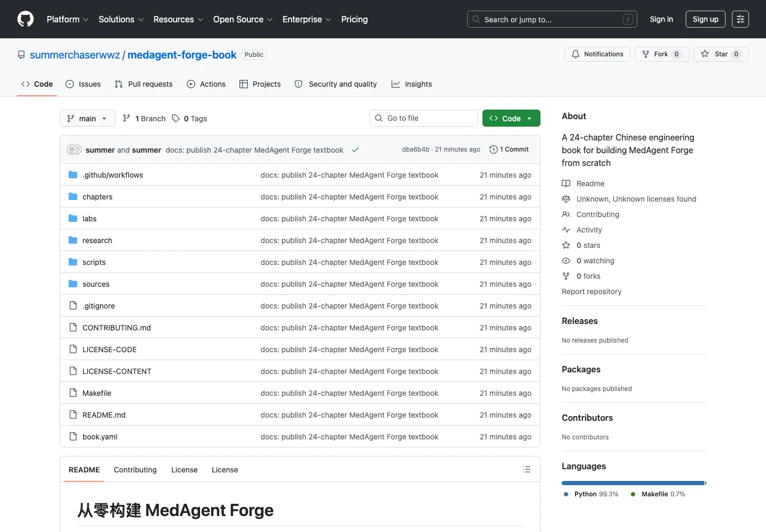
Task: Expand the Solutions menu
Action: pos(121,19)
